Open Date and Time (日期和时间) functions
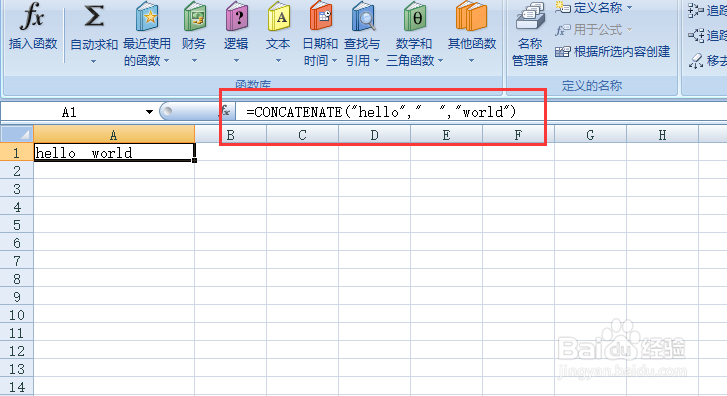Screen dimensions: 727x396 click(x=320, y=33)
